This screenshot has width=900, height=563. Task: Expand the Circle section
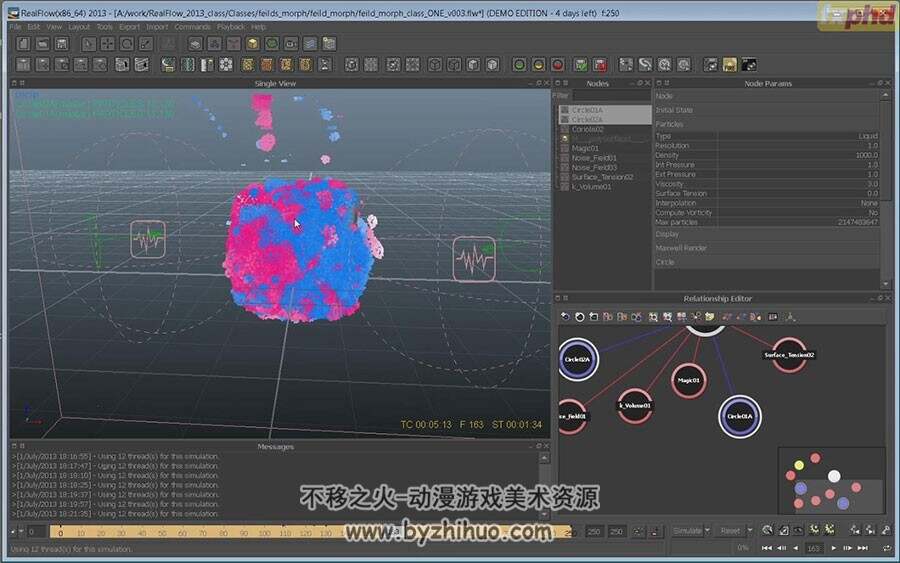click(x=766, y=262)
